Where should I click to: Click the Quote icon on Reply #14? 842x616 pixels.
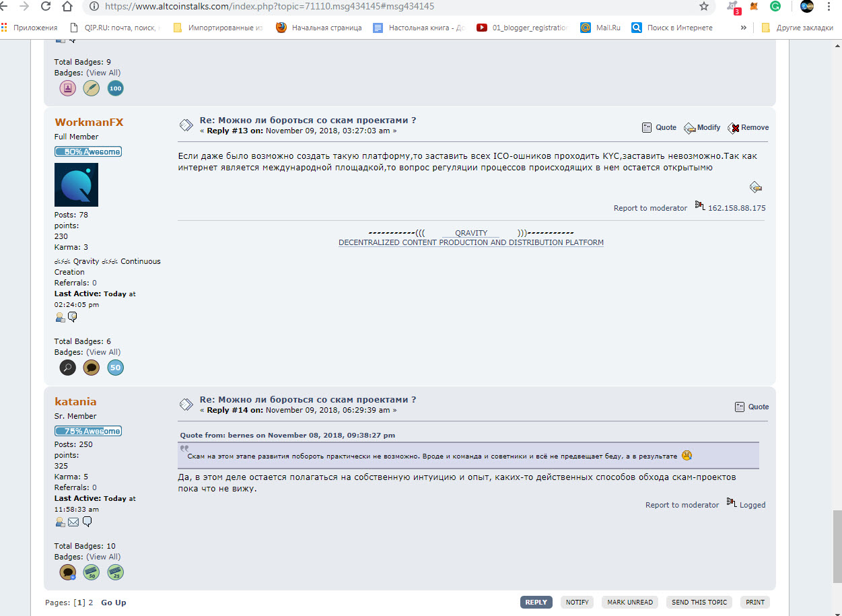[740, 407]
